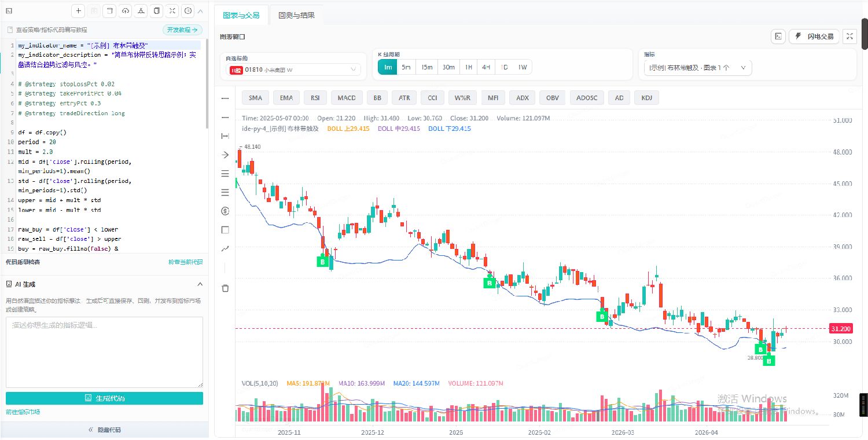Viewport: 868px width, 440px height.
Task: Add the OBV indicator
Action: click(x=553, y=98)
